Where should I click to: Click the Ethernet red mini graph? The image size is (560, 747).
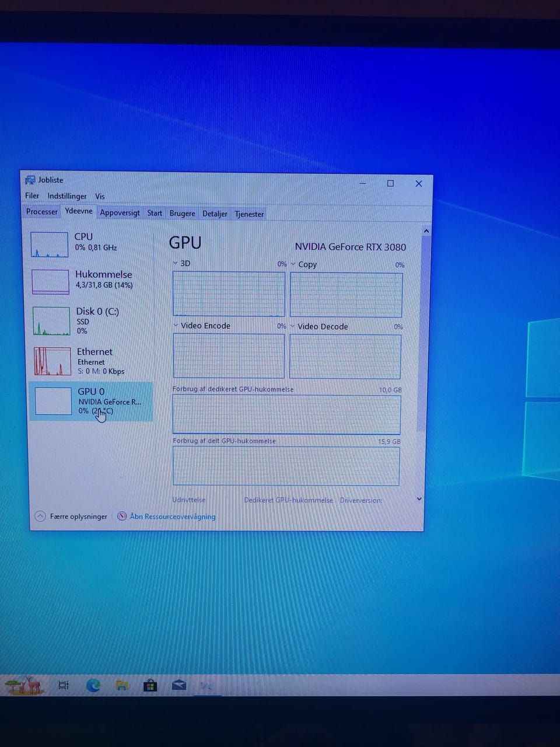52,361
